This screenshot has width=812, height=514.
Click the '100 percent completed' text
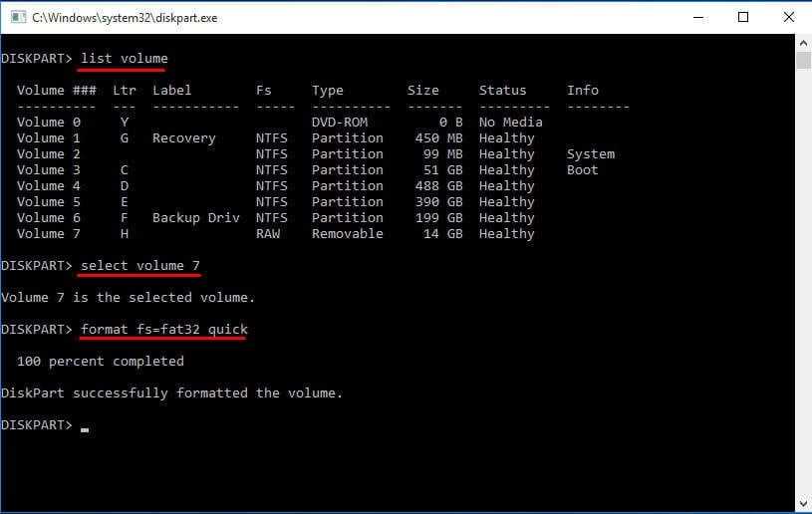click(100, 361)
